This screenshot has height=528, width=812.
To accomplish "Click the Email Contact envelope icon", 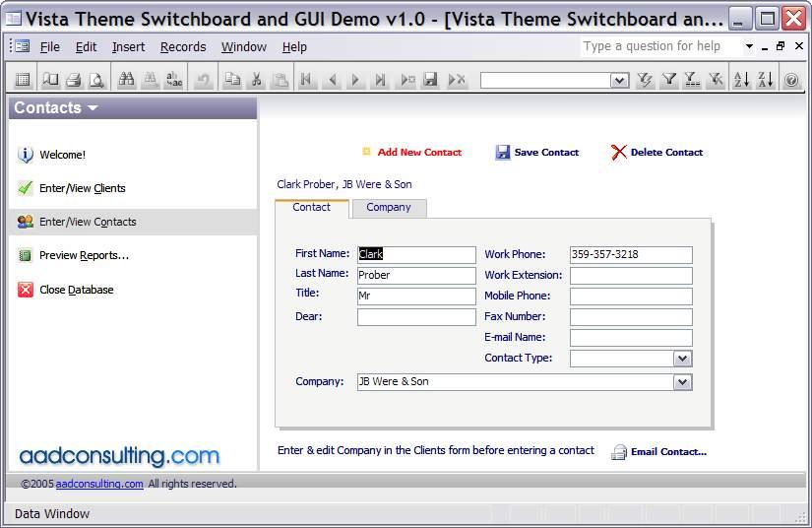I will (x=619, y=452).
